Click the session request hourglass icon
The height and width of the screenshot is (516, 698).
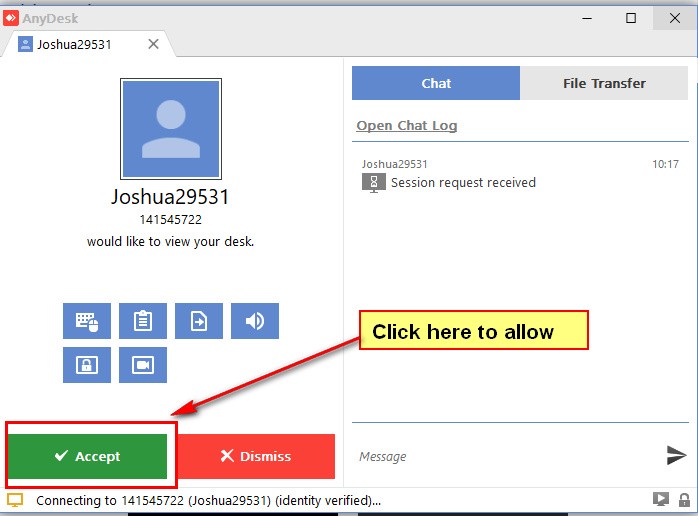[374, 183]
